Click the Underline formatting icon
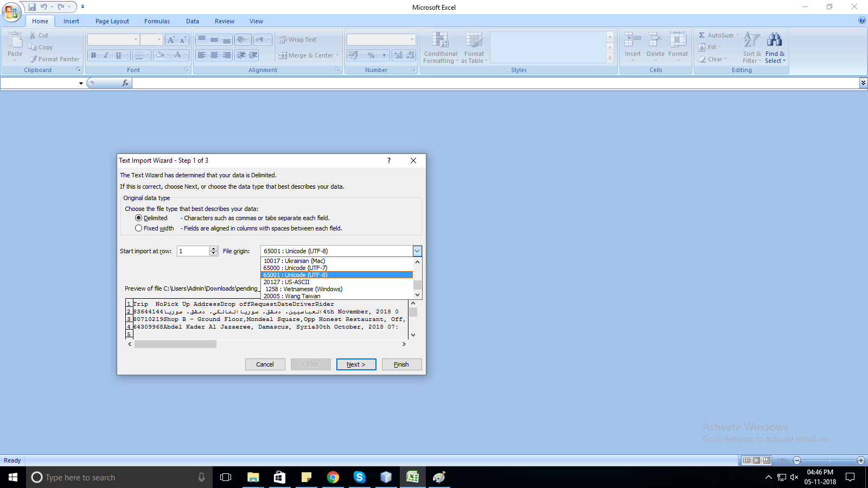Image resolution: width=868 pixels, height=488 pixels. point(118,55)
